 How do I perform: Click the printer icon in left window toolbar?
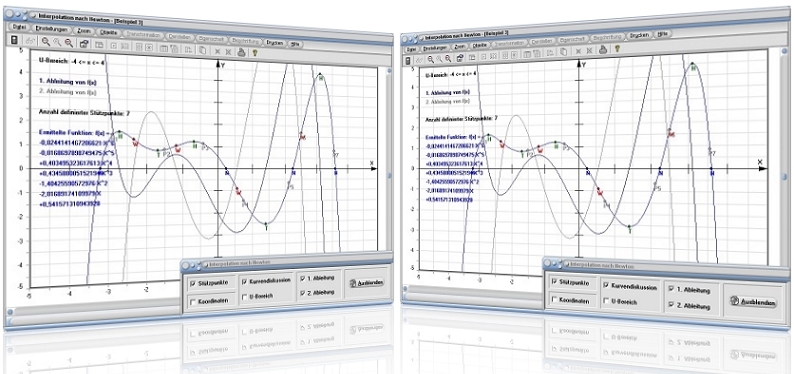coord(241,51)
